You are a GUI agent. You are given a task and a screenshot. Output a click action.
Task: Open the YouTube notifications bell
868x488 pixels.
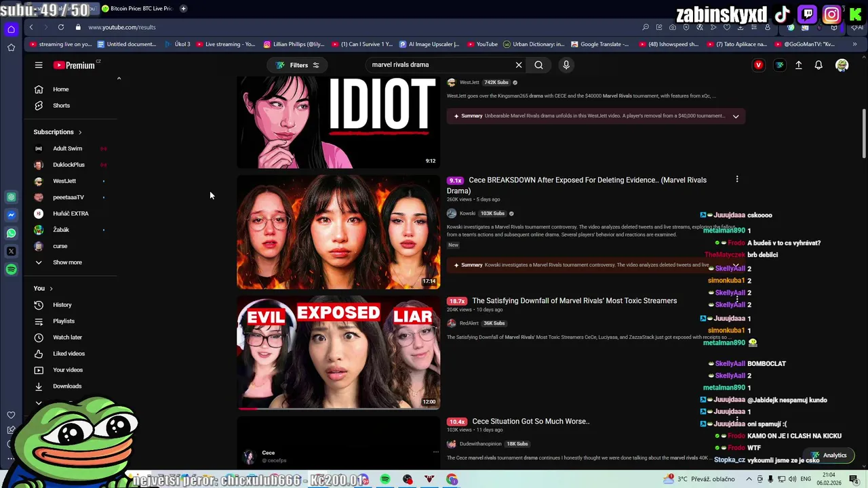818,65
